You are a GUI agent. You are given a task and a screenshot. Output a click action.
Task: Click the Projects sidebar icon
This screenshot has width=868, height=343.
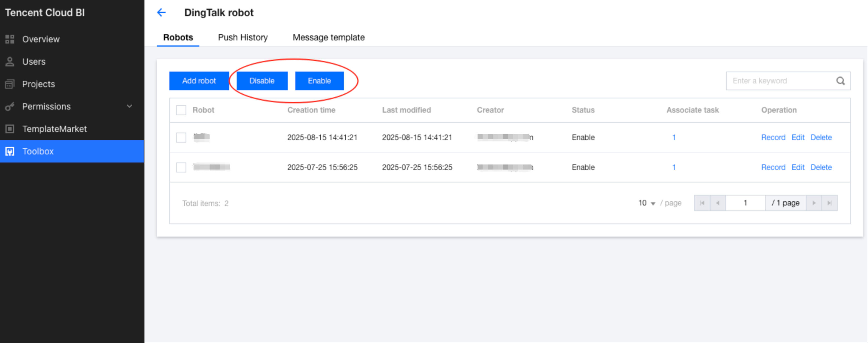click(10, 84)
